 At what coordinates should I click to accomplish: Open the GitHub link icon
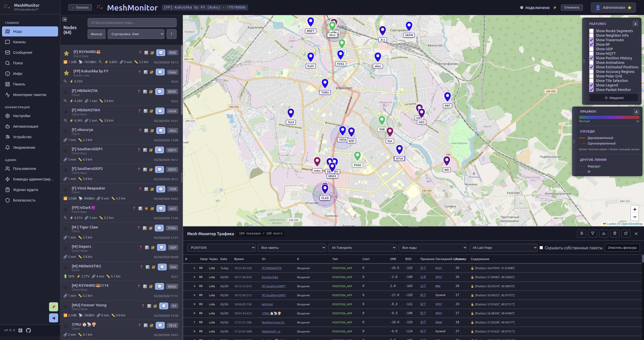click(28, 330)
